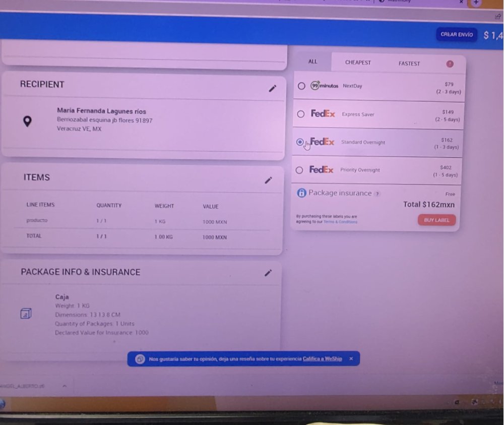504x425 pixels.
Task: Click the Quantity of Packages 1 Units line
Action: pos(95,324)
